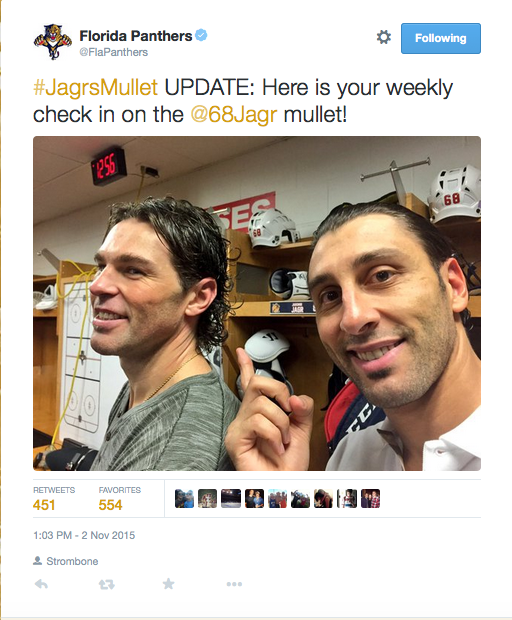Open the @FlaPanthers handle link

[x=114, y=52]
